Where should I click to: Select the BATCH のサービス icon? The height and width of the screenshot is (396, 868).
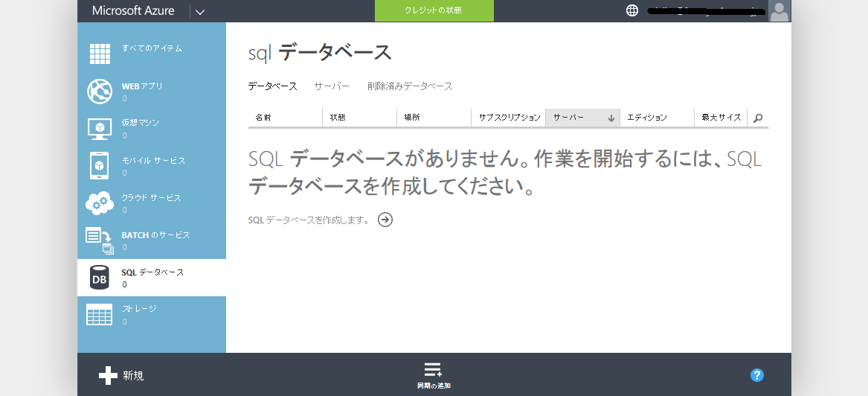[100, 240]
